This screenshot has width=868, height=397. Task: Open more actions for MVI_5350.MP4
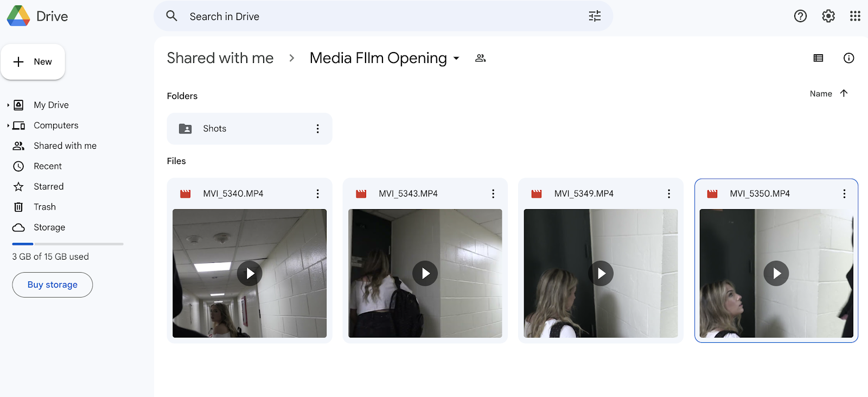(844, 194)
